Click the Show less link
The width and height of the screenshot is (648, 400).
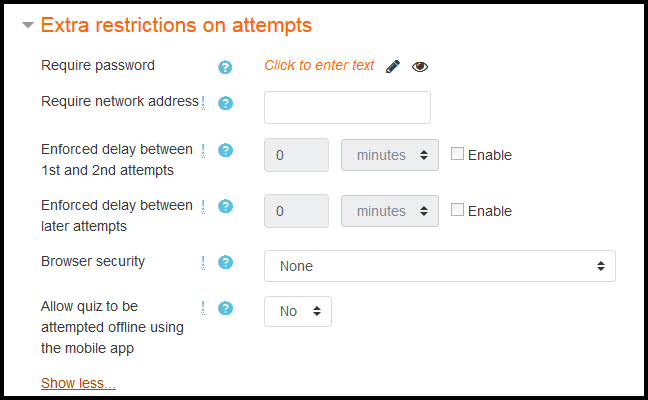click(78, 383)
